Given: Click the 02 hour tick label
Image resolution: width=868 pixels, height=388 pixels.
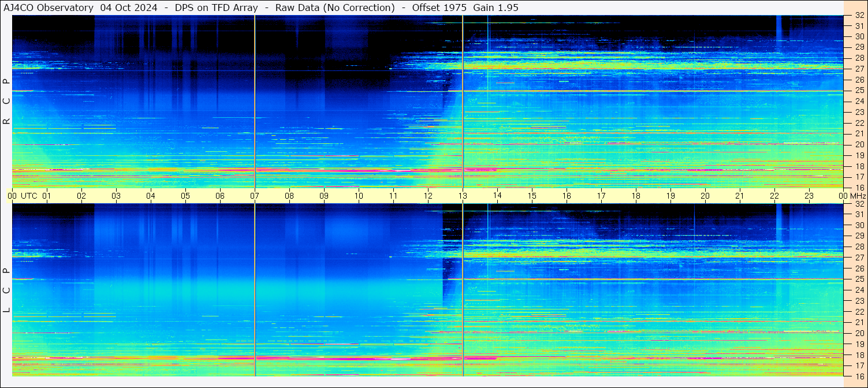Looking at the screenshot, I should [81, 196].
